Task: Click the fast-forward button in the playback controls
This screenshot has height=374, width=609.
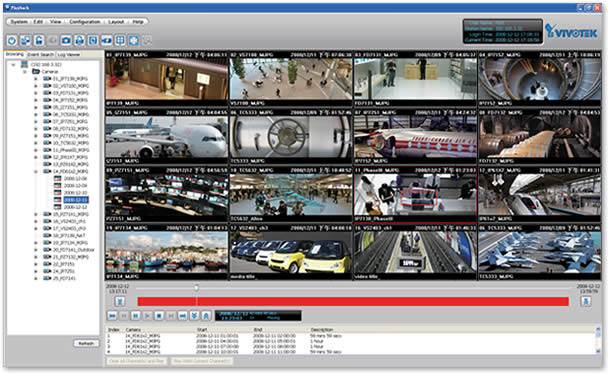Action: click(x=183, y=316)
